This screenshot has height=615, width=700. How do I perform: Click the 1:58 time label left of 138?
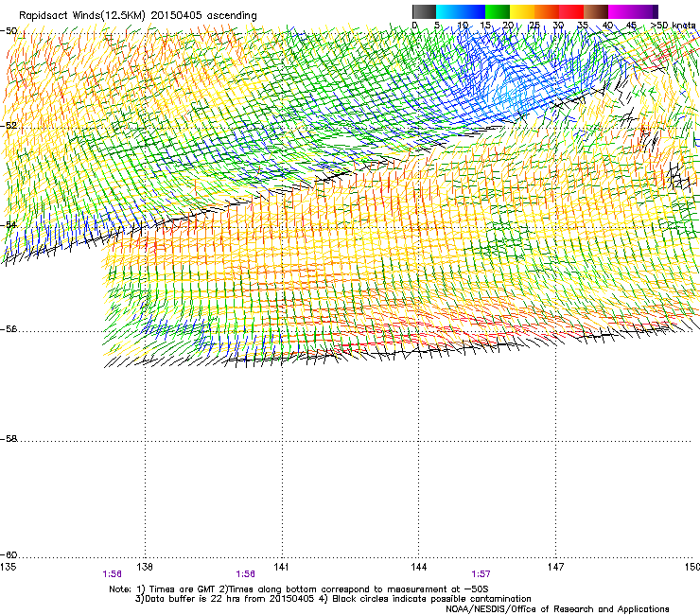[112, 574]
